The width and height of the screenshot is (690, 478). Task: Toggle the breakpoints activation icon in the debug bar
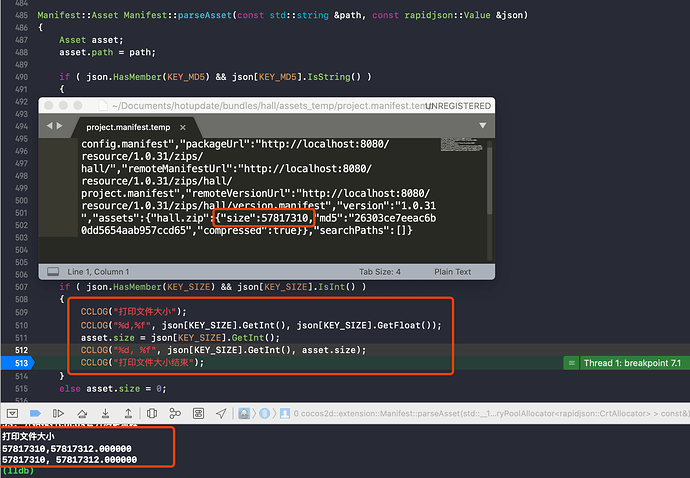(x=35, y=413)
